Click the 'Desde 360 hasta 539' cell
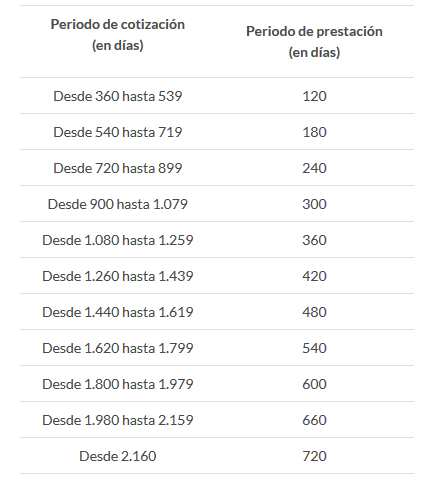 coord(118,96)
